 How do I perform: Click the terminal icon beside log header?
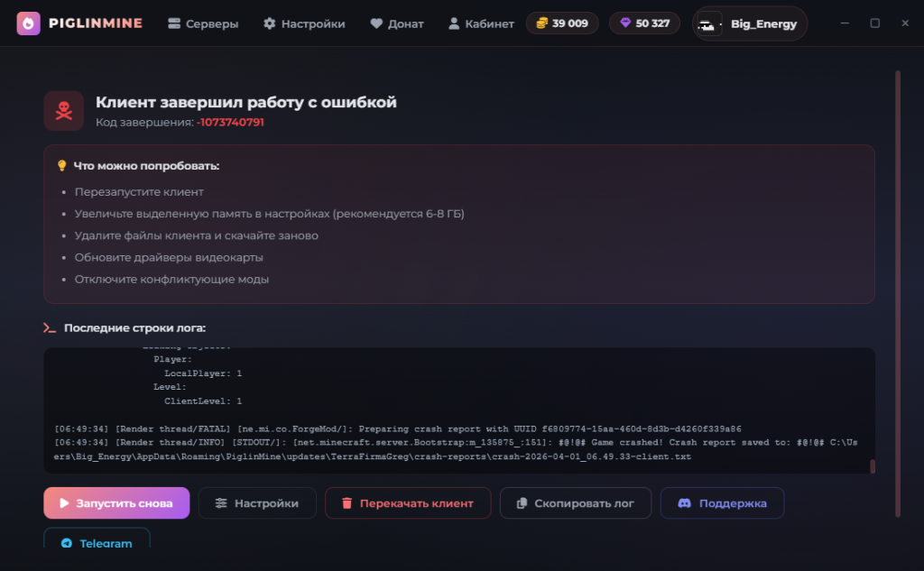pyautogui.click(x=50, y=328)
